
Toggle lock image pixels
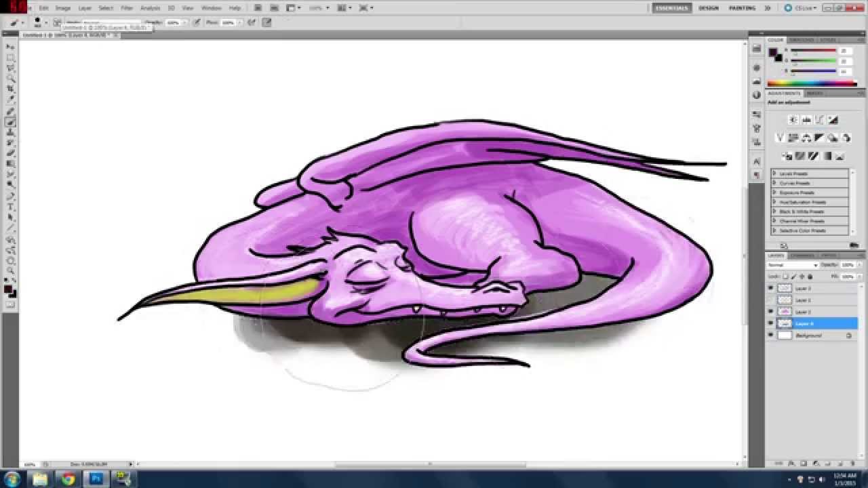coord(794,277)
